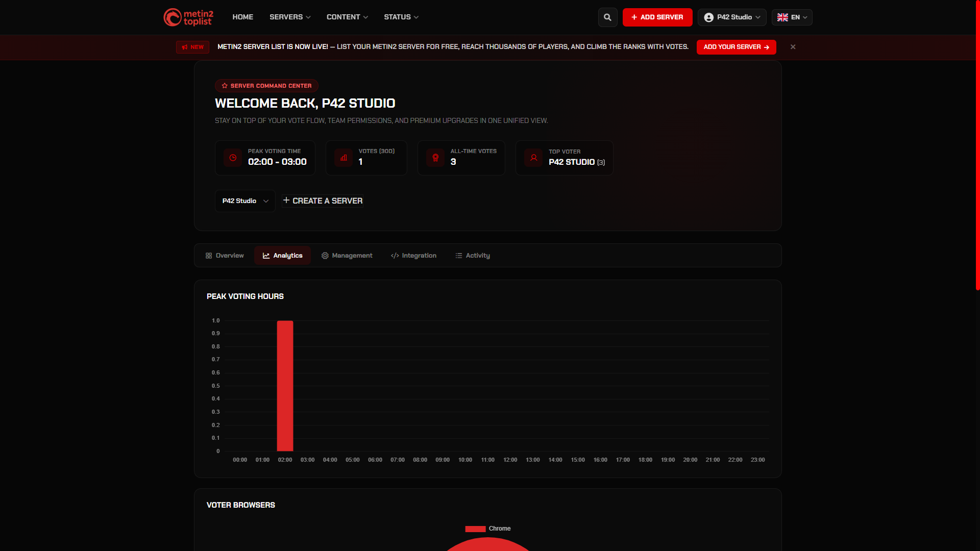Click the clock icon in Peak Voting Time card
Screen dimensions: 980x551
233,158
